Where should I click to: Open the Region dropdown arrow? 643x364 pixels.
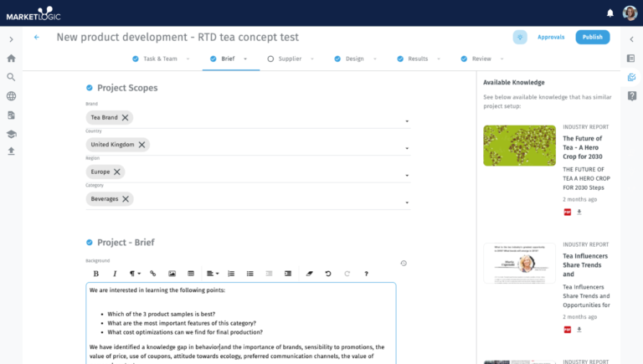[407, 176]
